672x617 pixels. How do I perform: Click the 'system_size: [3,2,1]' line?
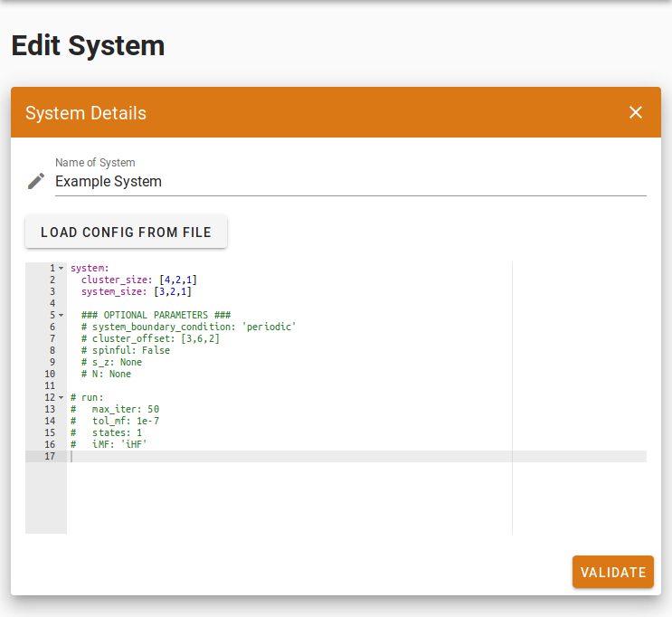click(x=137, y=291)
